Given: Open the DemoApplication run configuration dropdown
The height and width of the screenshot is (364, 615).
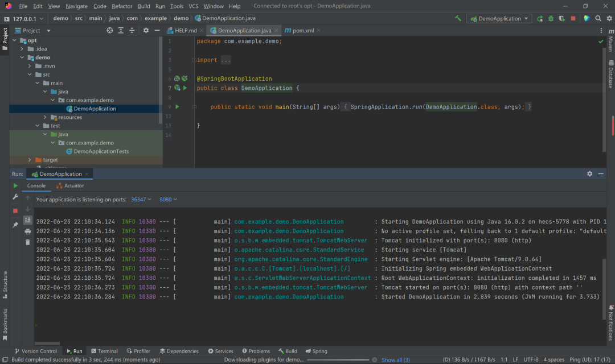Looking at the screenshot, I should pos(499,18).
